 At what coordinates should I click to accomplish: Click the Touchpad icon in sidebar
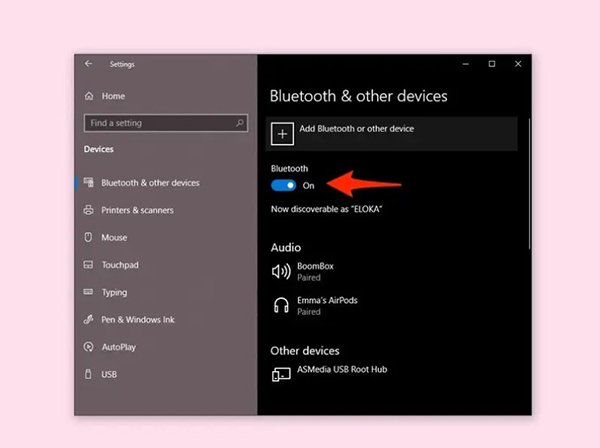[88, 264]
